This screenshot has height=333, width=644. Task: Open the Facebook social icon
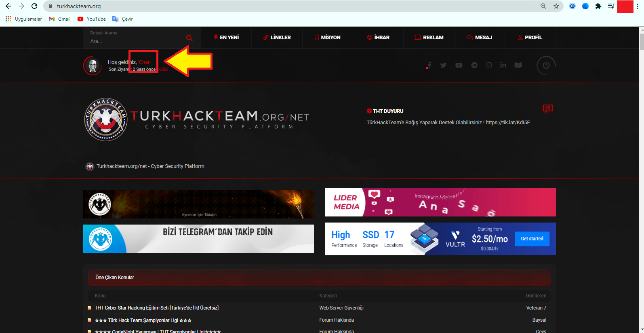pyautogui.click(x=429, y=65)
